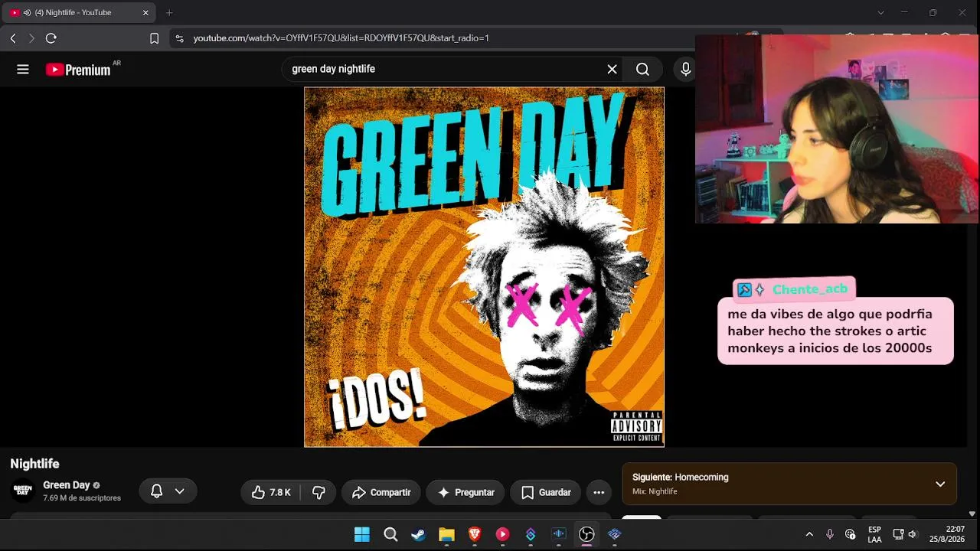This screenshot has height=551, width=980.
Task: Click the video title 'Nightlife'
Action: click(34, 464)
